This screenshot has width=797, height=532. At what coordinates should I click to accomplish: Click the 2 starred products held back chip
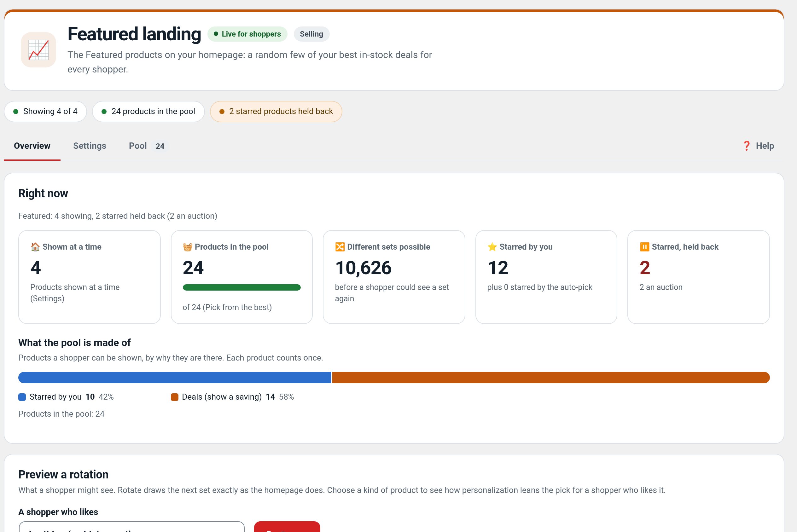click(276, 111)
